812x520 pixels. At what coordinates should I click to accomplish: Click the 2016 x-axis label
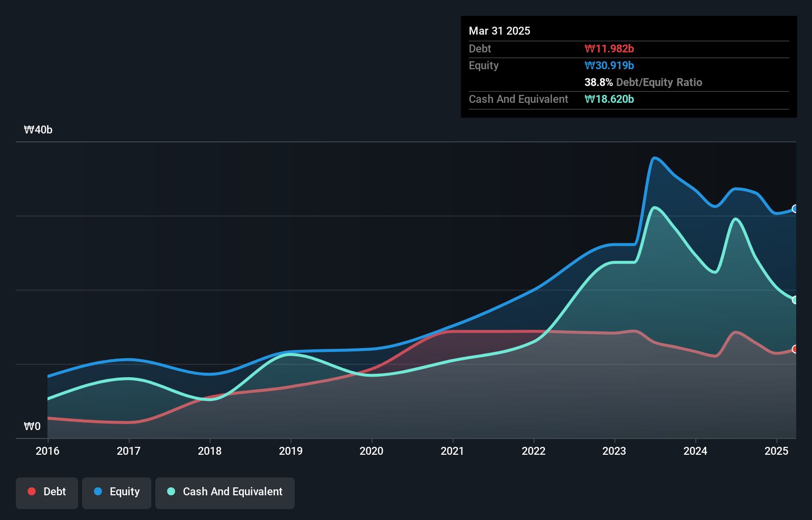[x=47, y=451]
